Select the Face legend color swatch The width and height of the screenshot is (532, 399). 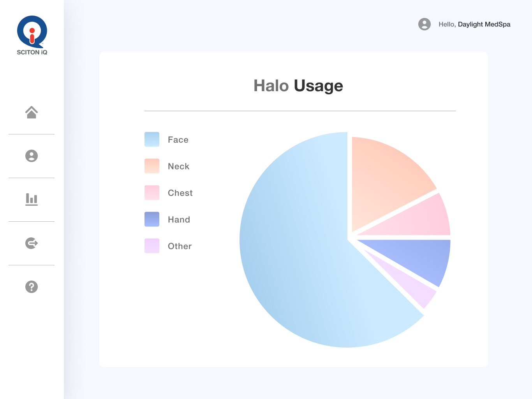(152, 139)
